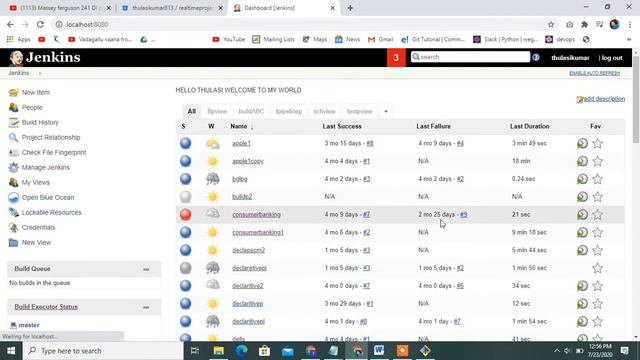Open Chrome extensions puzzle icon
Screen dimensions: 640x360
click(x=584, y=24)
